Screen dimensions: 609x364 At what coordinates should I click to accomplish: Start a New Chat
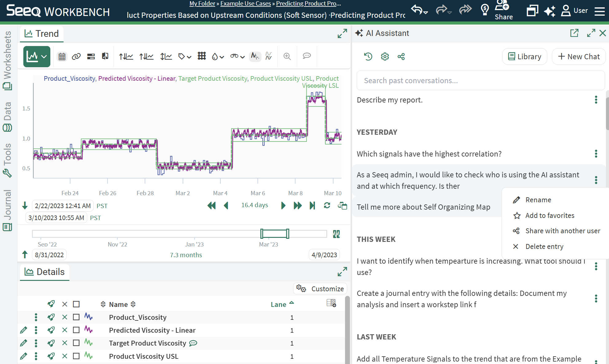pos(579,56)
